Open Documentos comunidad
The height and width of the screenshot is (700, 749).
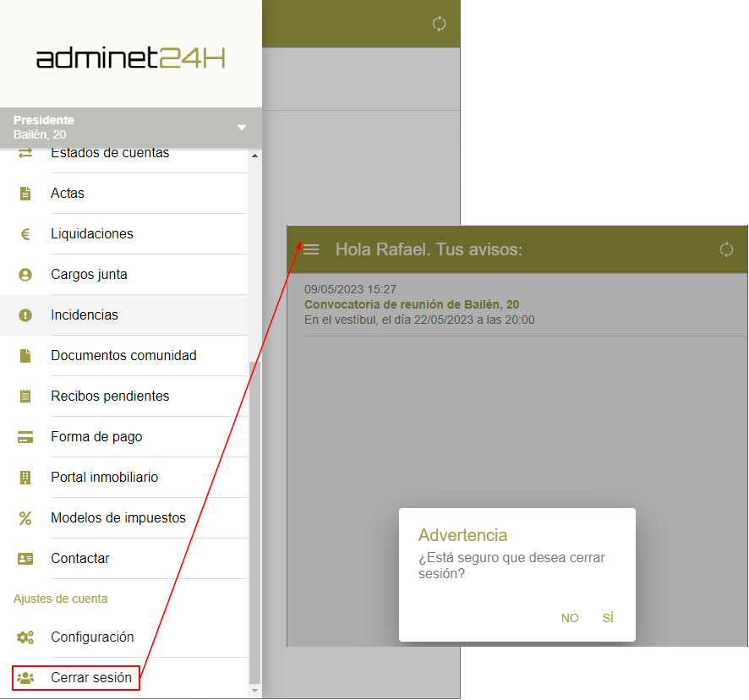click(x=123, y=356)
